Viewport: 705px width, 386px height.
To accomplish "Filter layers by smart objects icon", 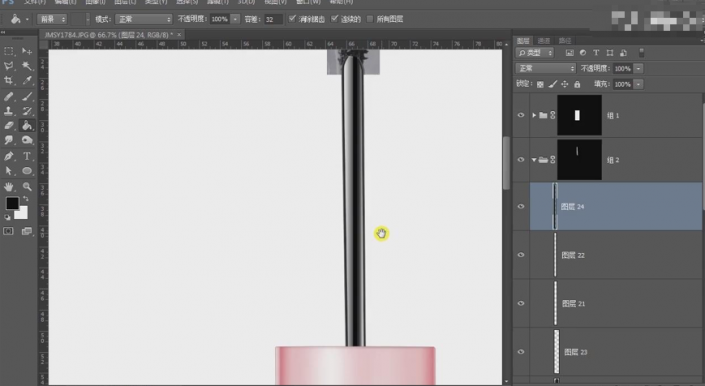I will pyautogui.click(x=623, y=53).
